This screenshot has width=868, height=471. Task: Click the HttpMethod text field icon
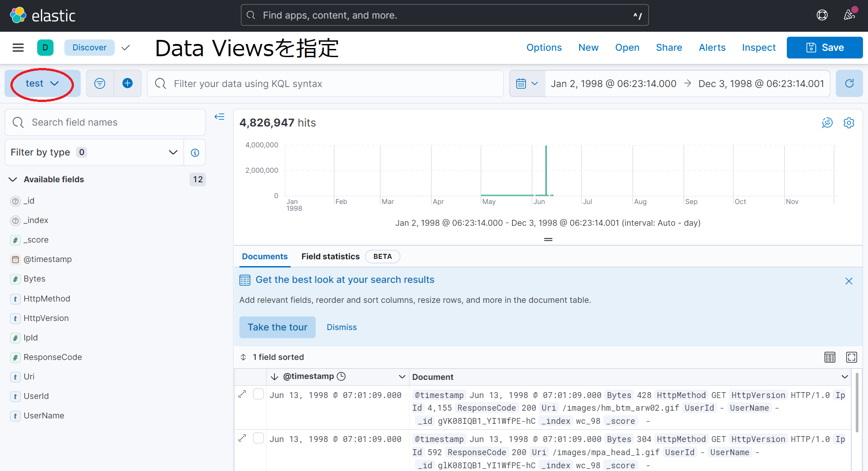[15, 299]
